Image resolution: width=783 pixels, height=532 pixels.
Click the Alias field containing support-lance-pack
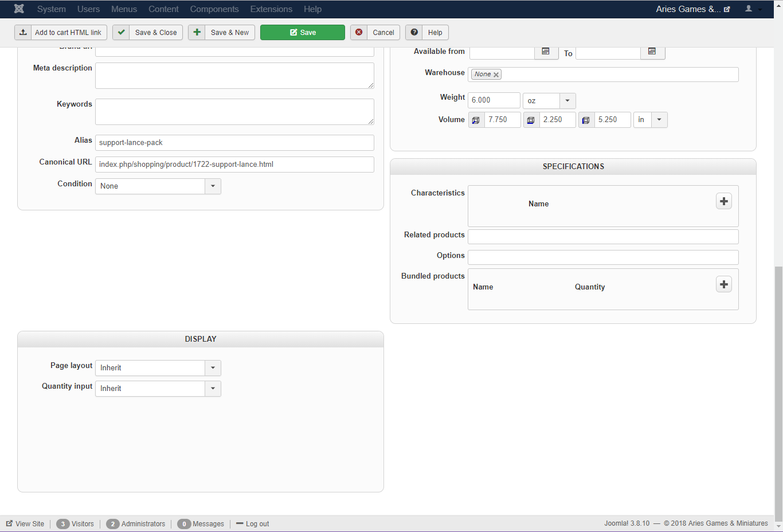(234, 143)
